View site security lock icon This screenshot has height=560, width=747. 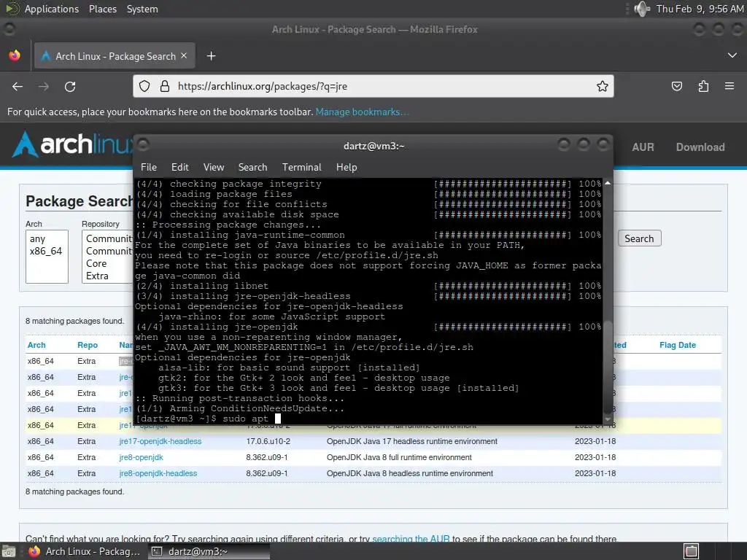(x=165, y=86)
